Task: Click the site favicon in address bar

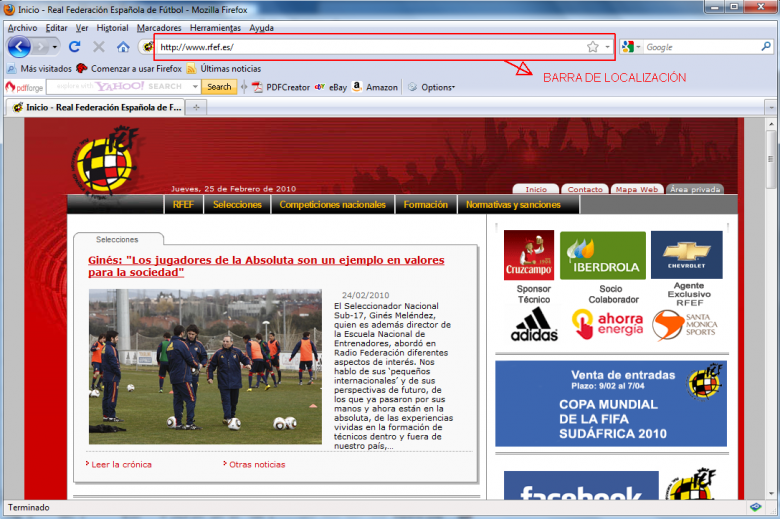Action: coord(148,47)
